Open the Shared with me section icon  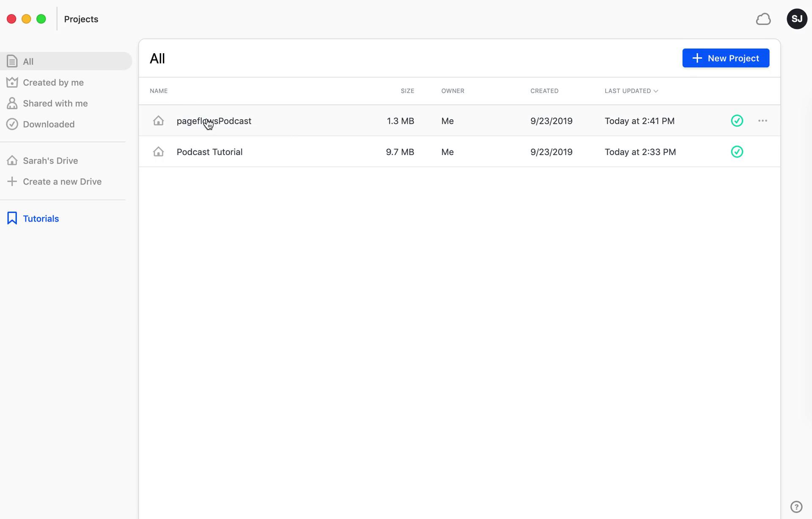coord(11,104)
